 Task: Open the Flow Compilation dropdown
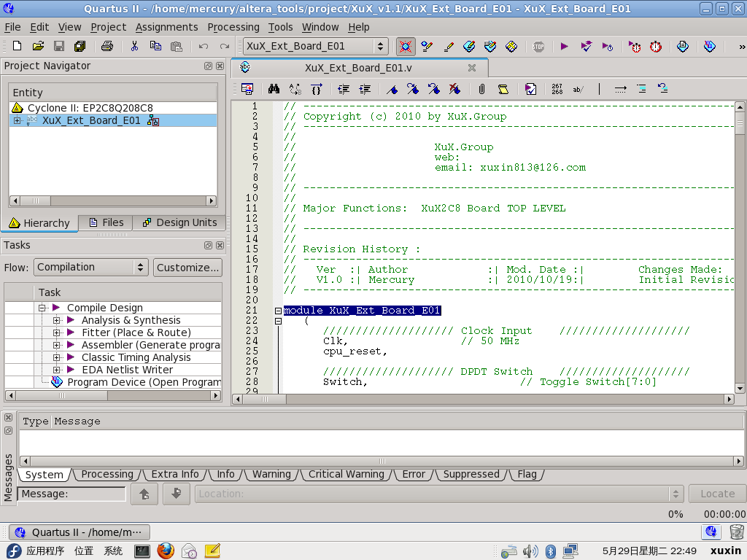[91, 267]
